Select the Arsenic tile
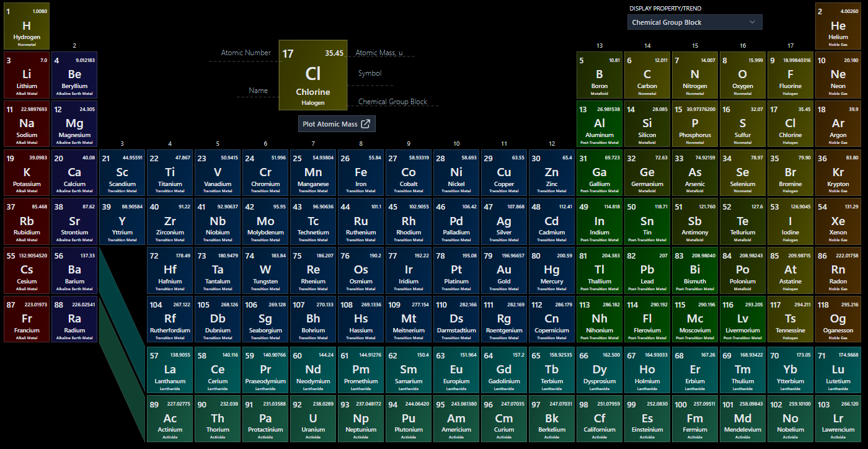The width and height of the screenshot is (868, 449). (695, 173)
